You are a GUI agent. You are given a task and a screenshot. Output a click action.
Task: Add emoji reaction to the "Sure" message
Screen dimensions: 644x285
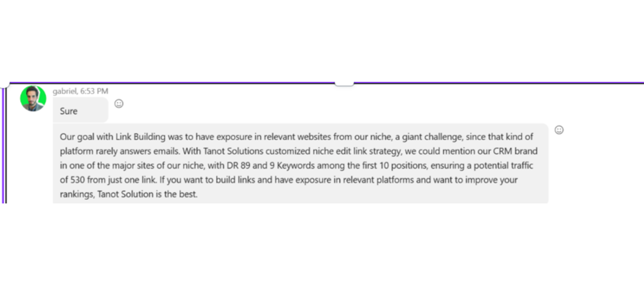[x=119, y=104]
